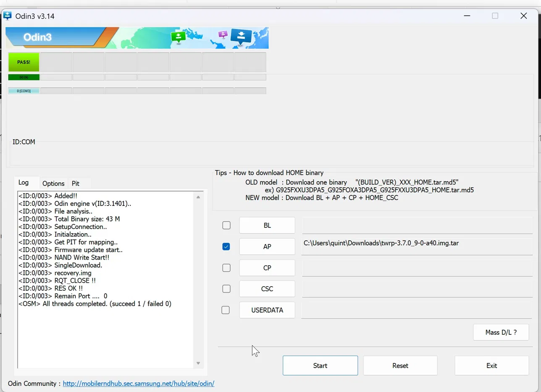Tick the CP checkbox
Viewport: 541px width, 392px height.
[226, 268]
